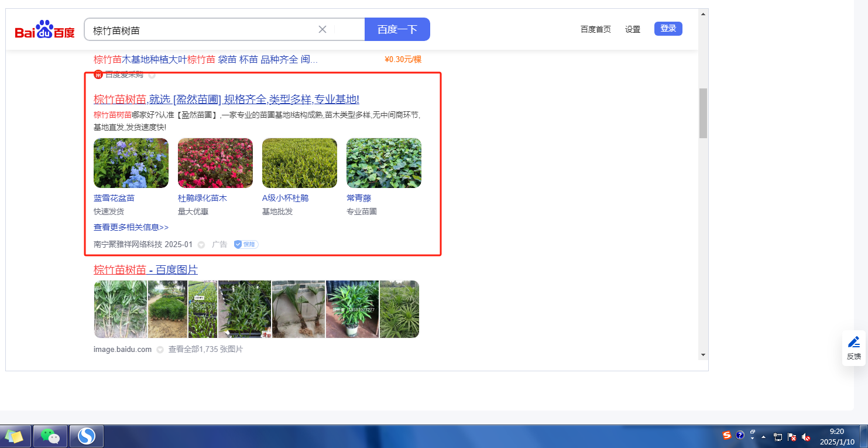This screenshot has height=448, width=868.
Task: Click the 广告 label
Action: click(219, 244)
